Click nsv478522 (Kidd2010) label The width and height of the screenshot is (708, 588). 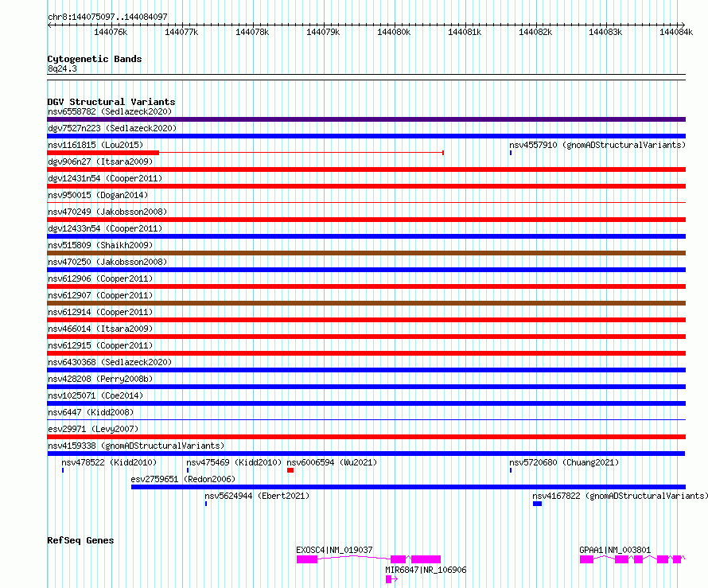[x=109, y=462]
